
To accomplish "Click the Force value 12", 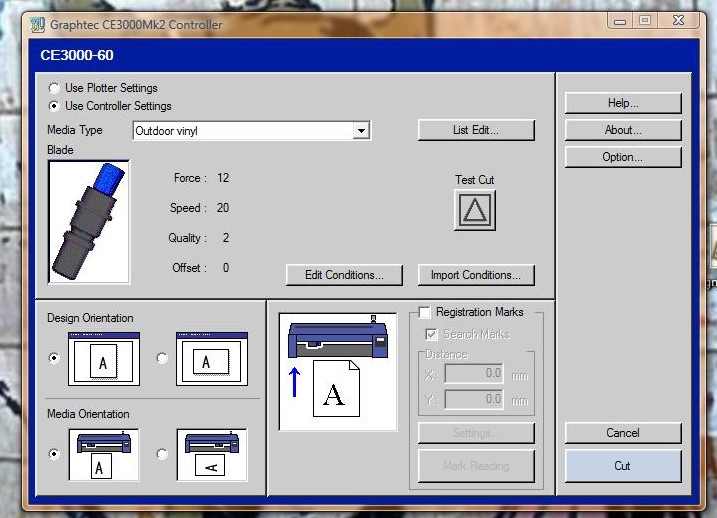I will [223, 178].
